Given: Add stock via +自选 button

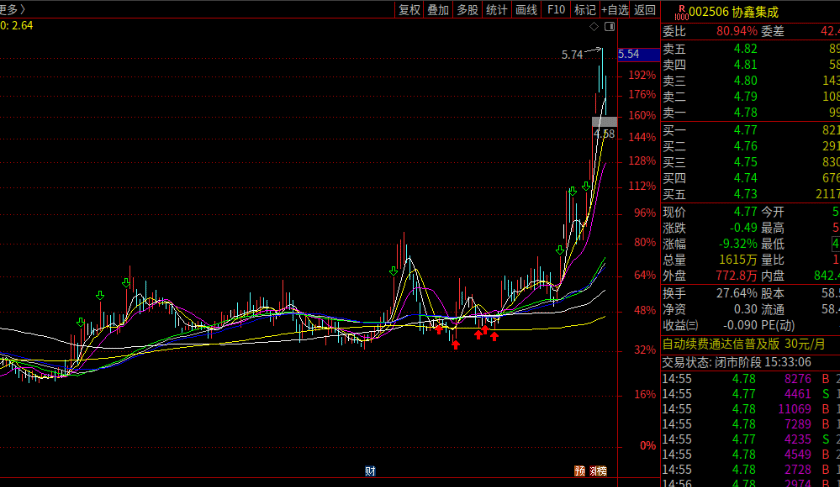Looking at the screenshot, I should 615,9.
